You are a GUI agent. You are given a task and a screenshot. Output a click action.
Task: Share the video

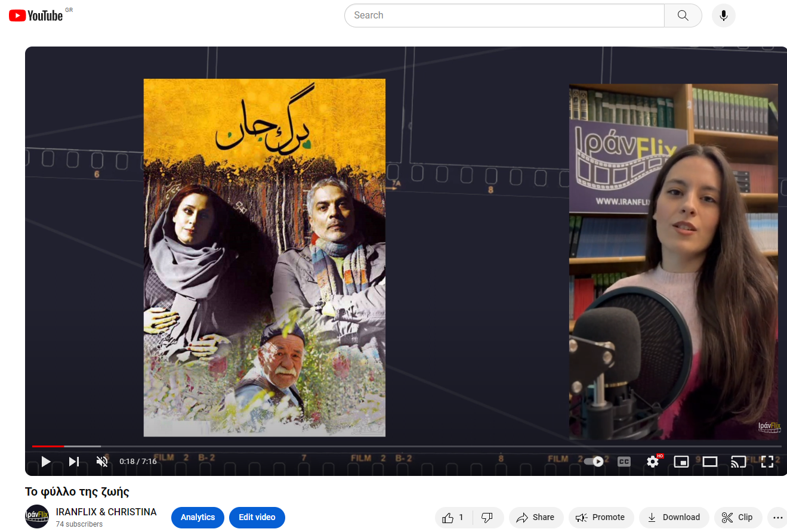pos(536,517)
